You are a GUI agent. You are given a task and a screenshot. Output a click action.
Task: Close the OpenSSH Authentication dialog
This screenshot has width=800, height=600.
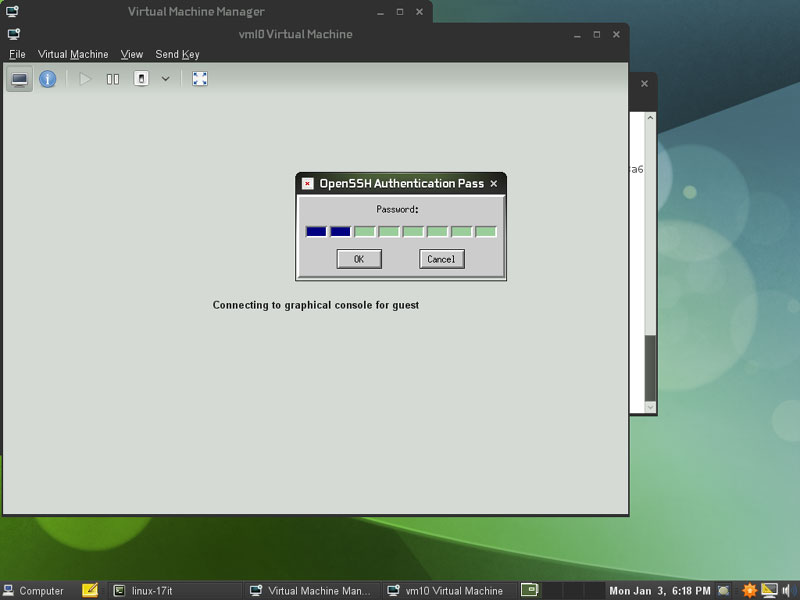click(493, 184)
